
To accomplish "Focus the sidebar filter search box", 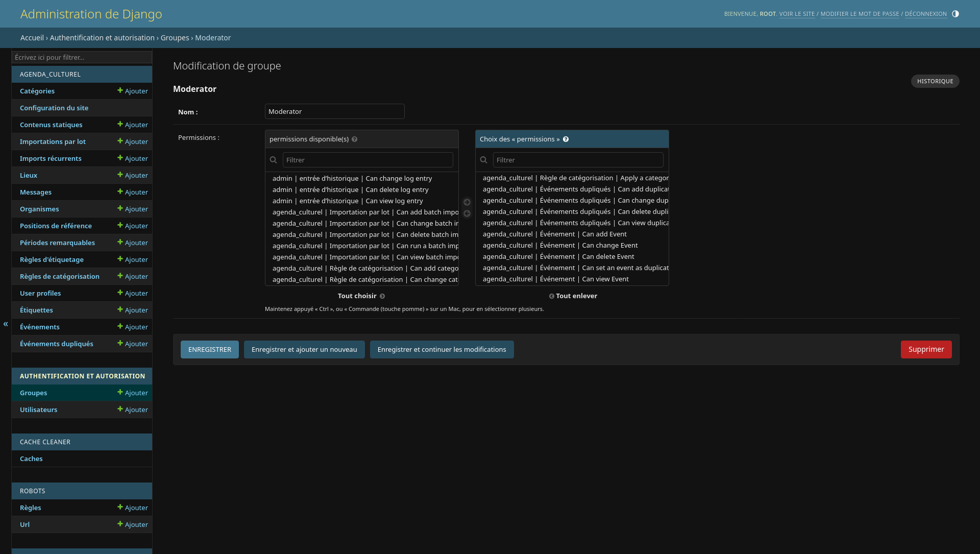I will tap(82, 57).
